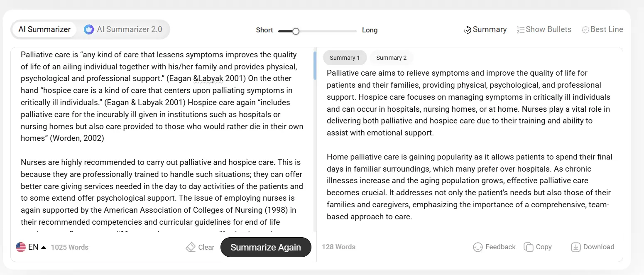
Task: Click the summary length slider handle
Action: point(296,31)
